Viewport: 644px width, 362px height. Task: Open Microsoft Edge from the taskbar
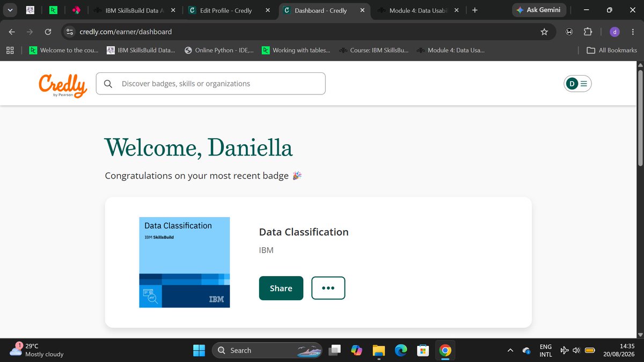pos(401,350)
